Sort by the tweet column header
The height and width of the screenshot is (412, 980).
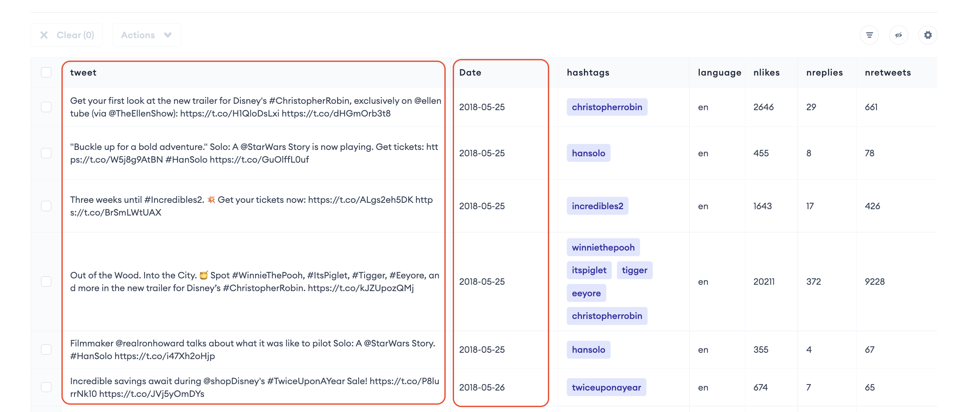(x=83, y=72)
